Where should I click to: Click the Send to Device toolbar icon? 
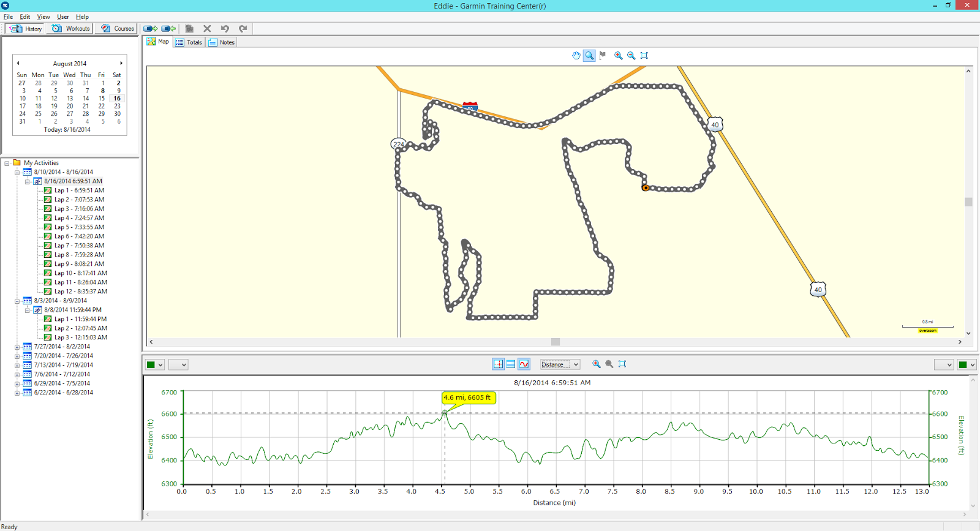[150, 29]
